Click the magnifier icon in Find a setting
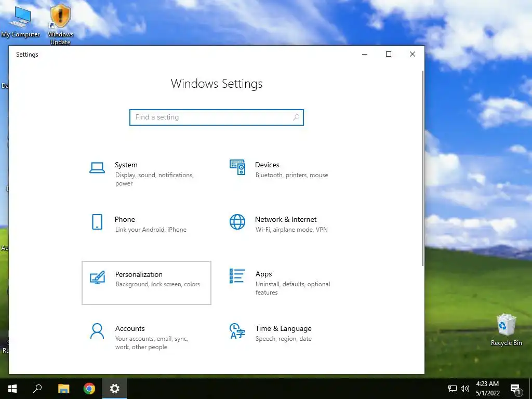532x399 pixels. [x=296, y=117]
